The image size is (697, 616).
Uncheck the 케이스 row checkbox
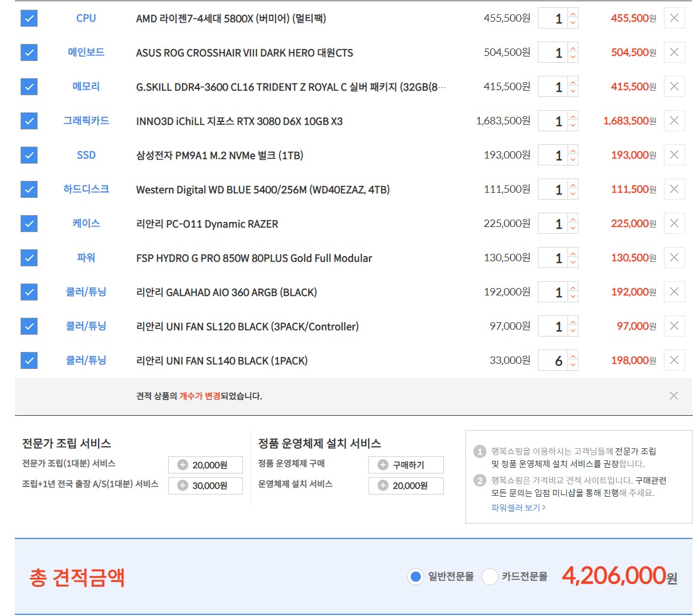(x=29, y=224)
